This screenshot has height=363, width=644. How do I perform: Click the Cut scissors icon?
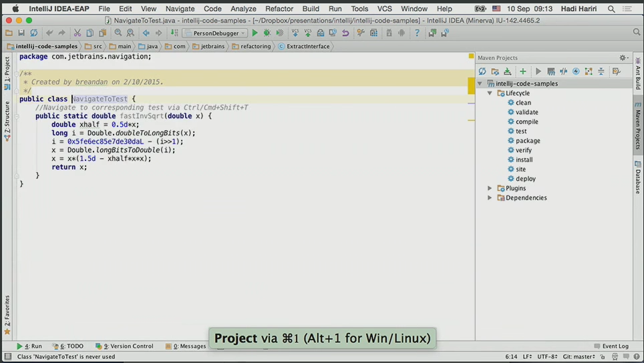pos(77,33)
